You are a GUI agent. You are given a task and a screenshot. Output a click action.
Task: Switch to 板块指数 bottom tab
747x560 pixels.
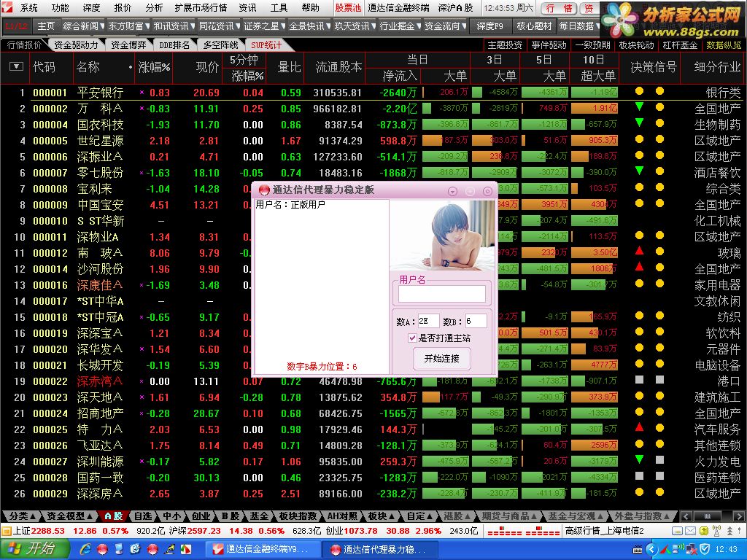coord(298,516)
